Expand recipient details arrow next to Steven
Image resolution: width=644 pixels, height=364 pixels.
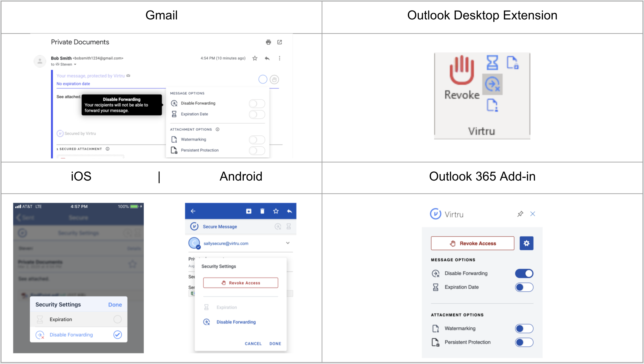75,65
